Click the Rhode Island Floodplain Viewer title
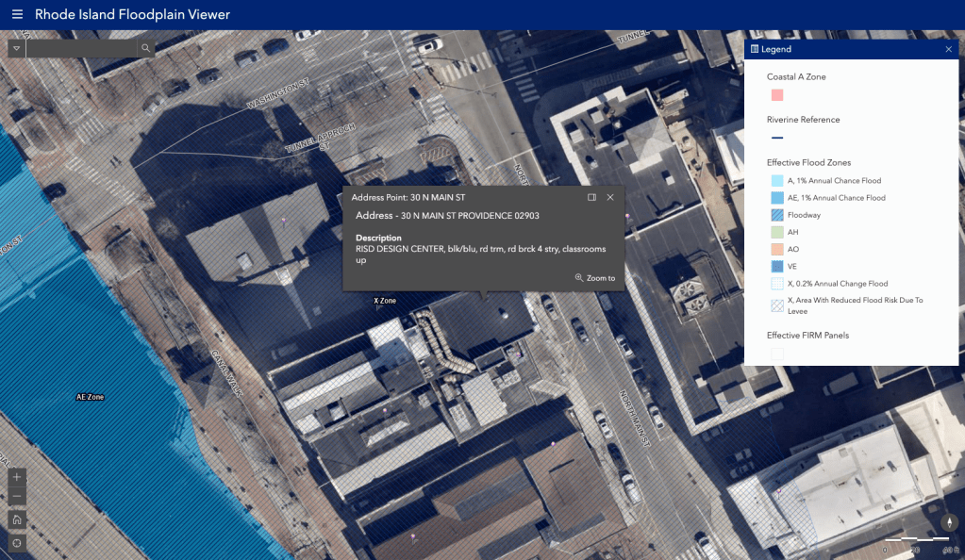This screenshot has width=965, height=560. [x=132, y=15]
